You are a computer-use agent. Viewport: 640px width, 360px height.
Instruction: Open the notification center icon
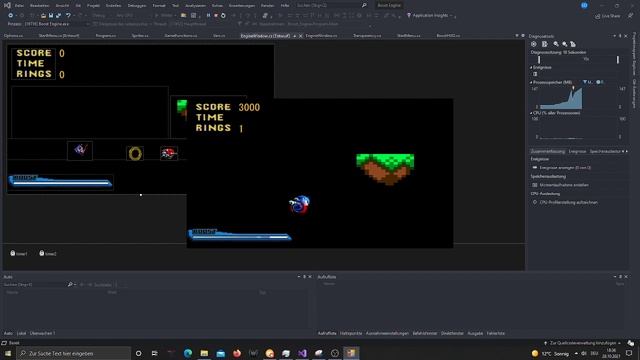click(629, 353)
